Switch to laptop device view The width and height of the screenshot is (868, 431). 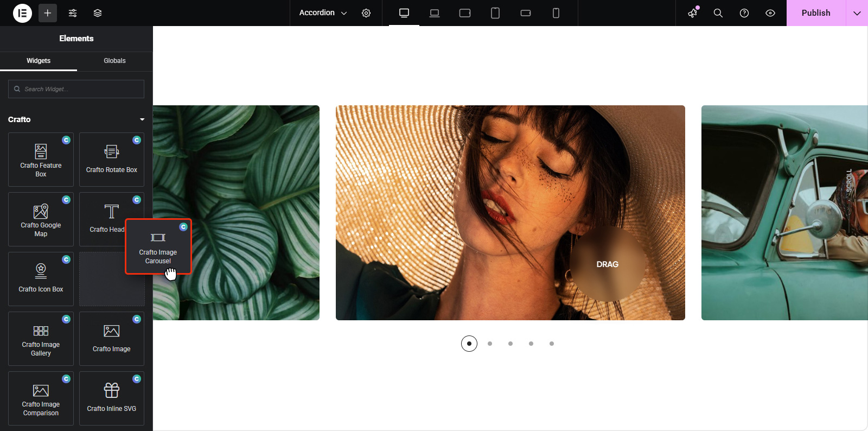(x=435, y=13)
